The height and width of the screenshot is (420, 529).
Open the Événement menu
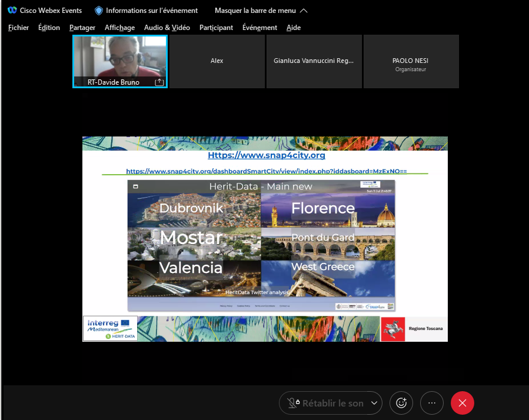(x=259, y=28)
